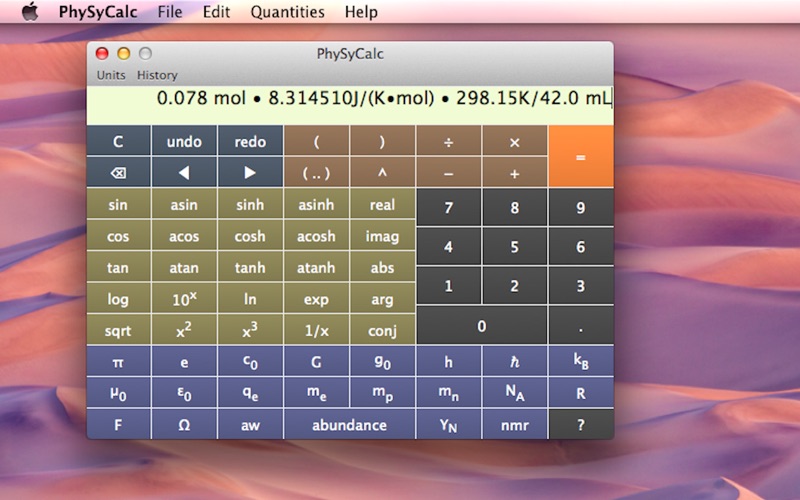
Task: Click the gas constant R key
Action: [581, 393]
